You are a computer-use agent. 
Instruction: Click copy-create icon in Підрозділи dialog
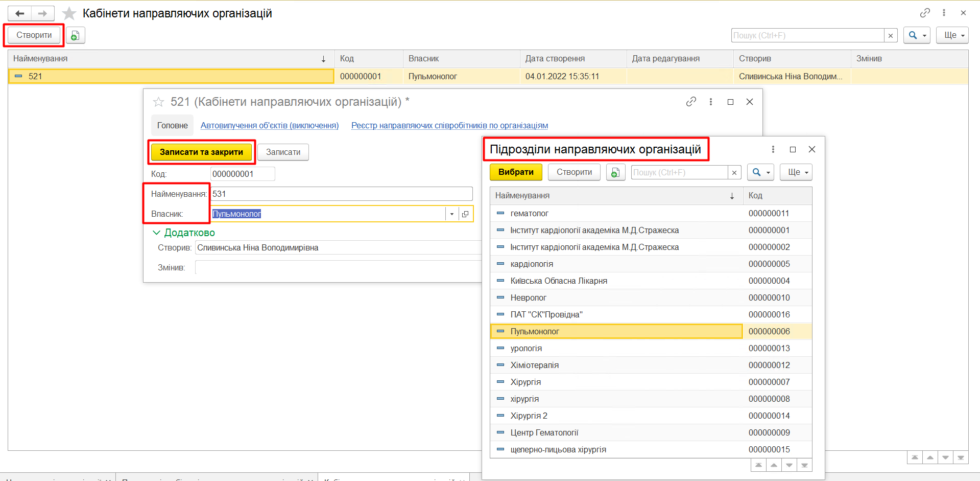point(615,172)
